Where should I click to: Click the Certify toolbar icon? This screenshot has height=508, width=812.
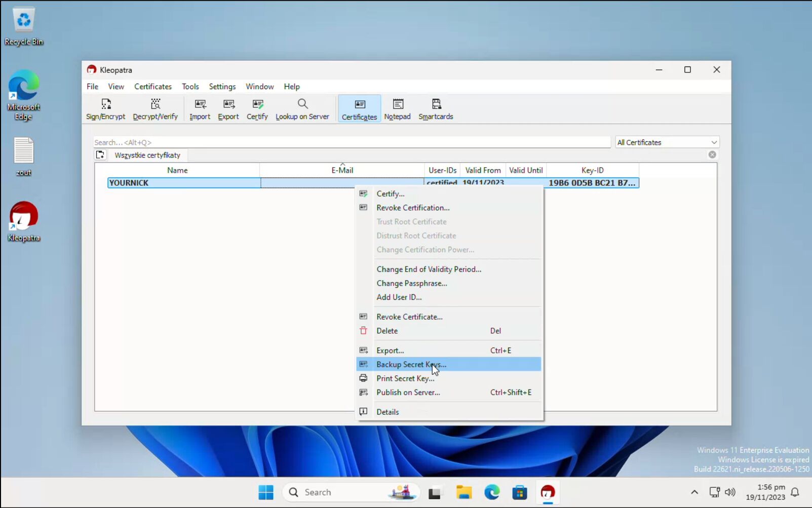(257, 109)
